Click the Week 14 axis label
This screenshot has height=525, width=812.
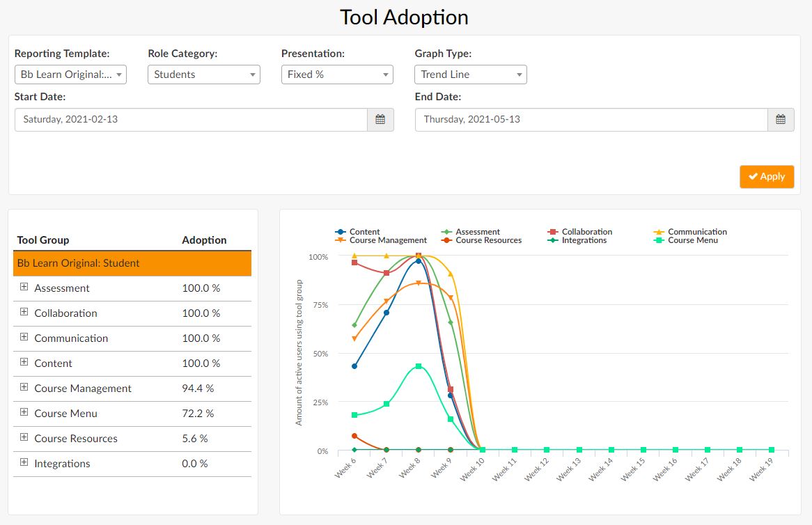tap(600, 469)
